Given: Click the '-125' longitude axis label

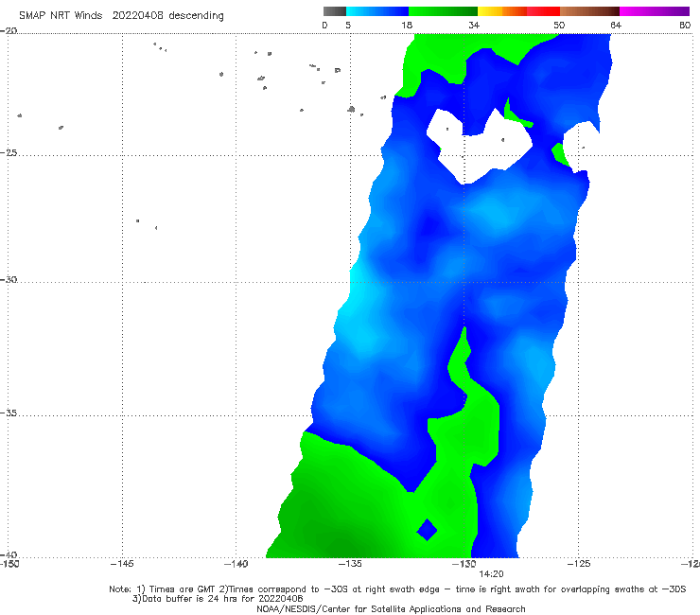Looking at the screenshot, I should coord(579,564).
